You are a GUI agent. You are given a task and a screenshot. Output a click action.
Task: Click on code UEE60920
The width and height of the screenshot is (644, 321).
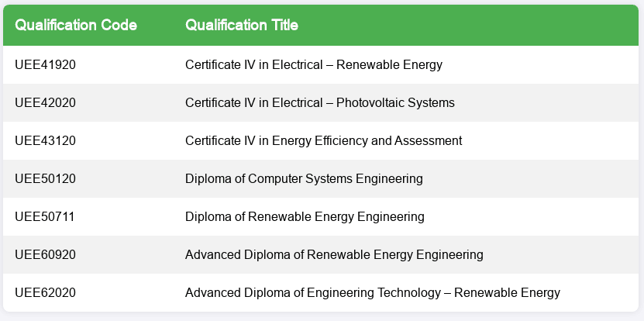[45, 254]
